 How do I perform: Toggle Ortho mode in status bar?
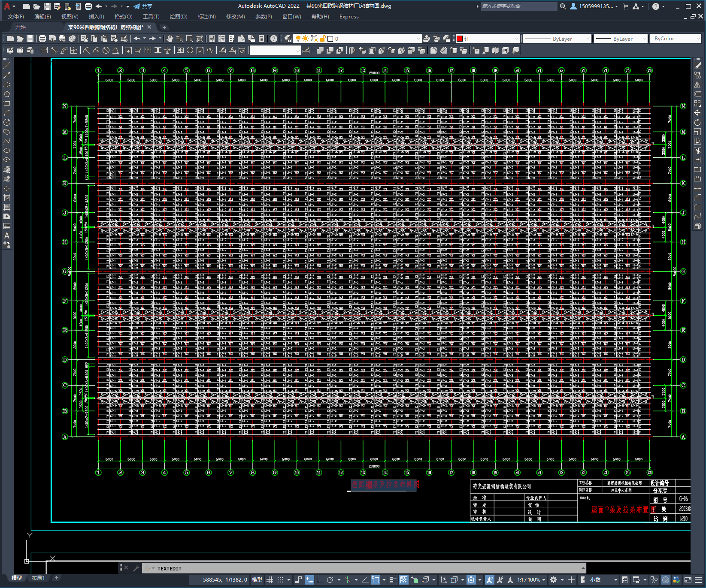coord(320,580)
